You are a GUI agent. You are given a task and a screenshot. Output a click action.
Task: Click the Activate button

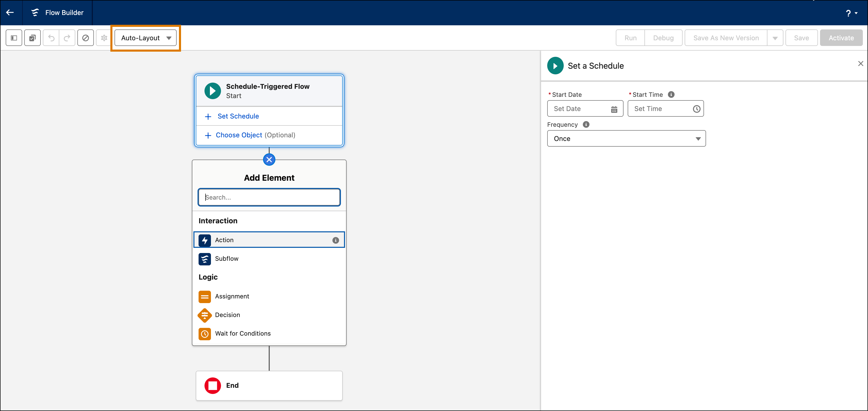click(x=841, y=38)
